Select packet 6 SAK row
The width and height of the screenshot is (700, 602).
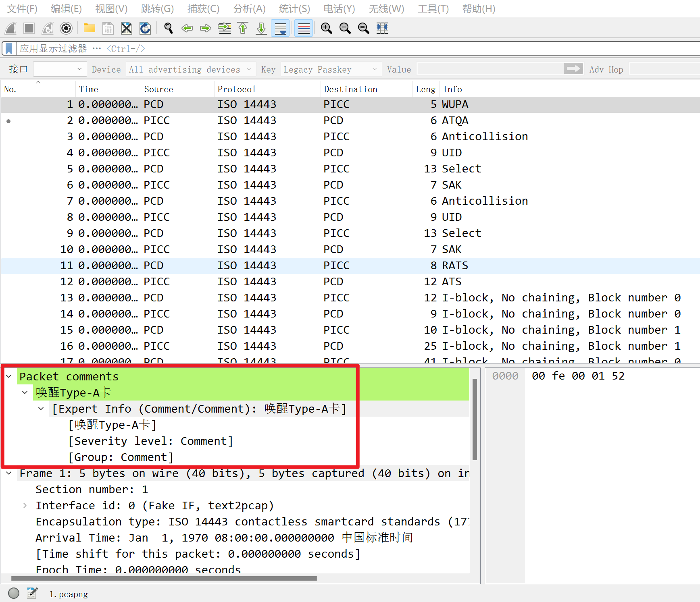click(350, 185)
